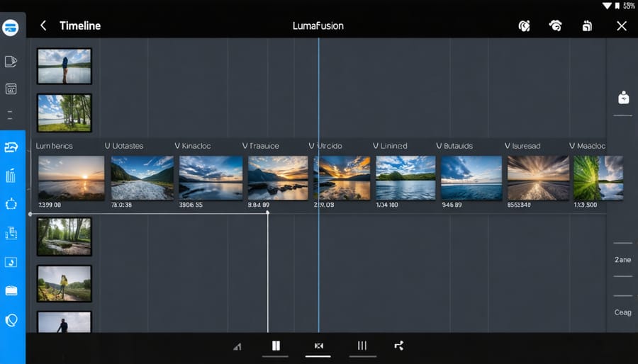Click the 346 89 timecode text
638x364 pixels.
(x=452, y=205)
